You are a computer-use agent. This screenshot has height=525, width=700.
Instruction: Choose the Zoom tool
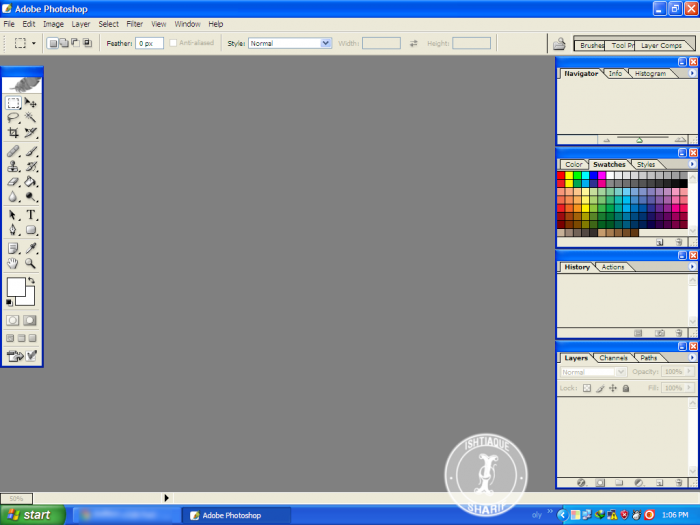click(30, 263)
